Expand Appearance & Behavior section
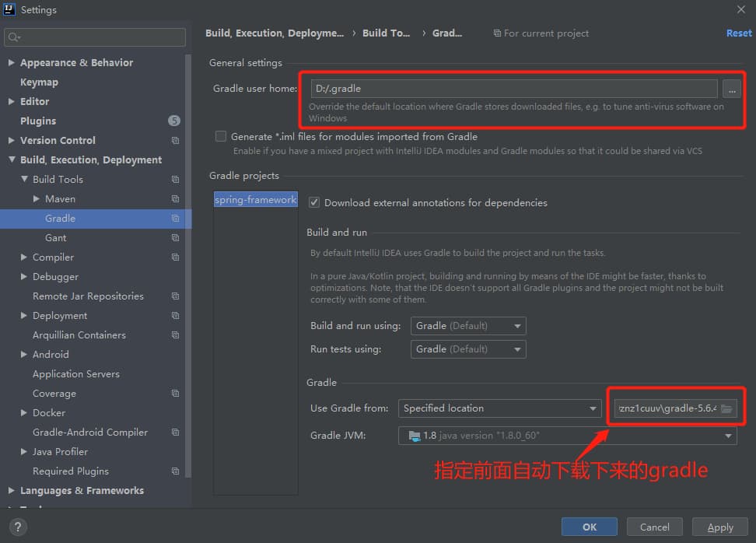This screenshot has width=756, height=543. tap(12, 63)
